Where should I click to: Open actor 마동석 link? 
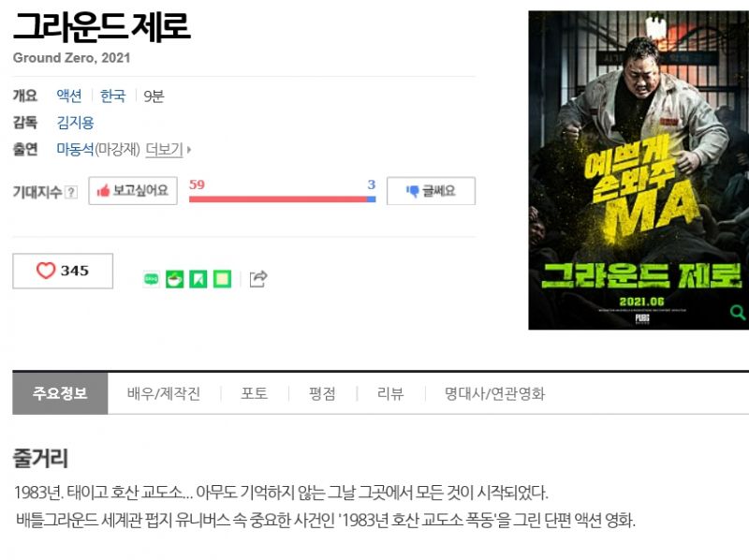pyautogui.click(x=75, y=150)
